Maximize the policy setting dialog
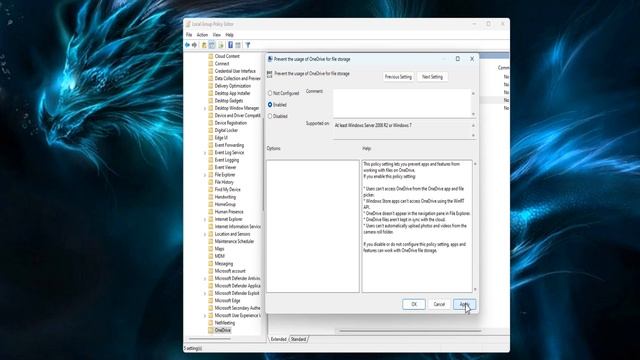This screenshot has width=640, height=360. 458,59
